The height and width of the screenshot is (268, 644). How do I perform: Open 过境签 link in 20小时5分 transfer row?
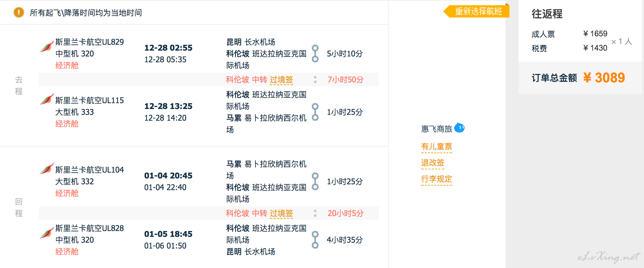pos(281,213)
